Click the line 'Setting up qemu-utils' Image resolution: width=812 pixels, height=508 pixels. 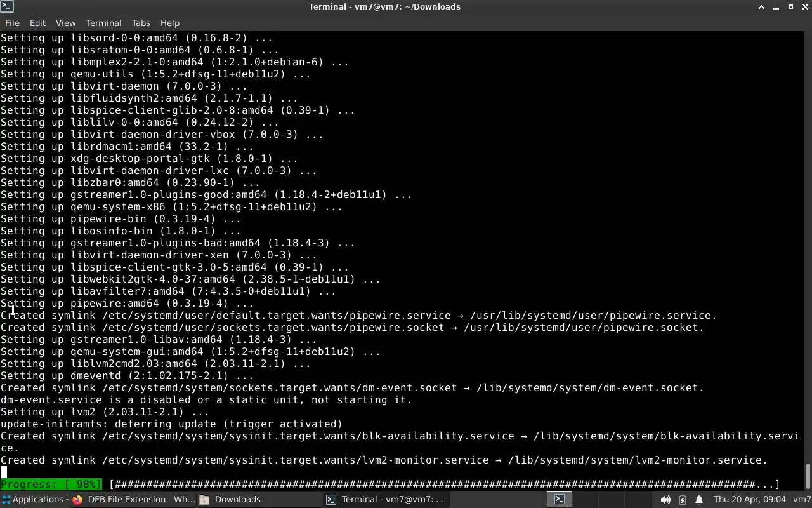click(155, 74)
